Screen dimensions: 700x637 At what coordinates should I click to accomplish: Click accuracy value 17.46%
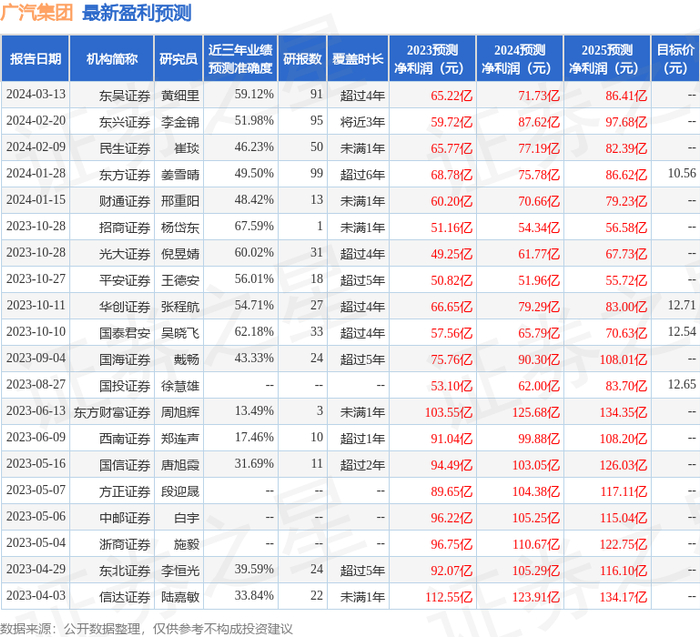(x=254, y=437)
